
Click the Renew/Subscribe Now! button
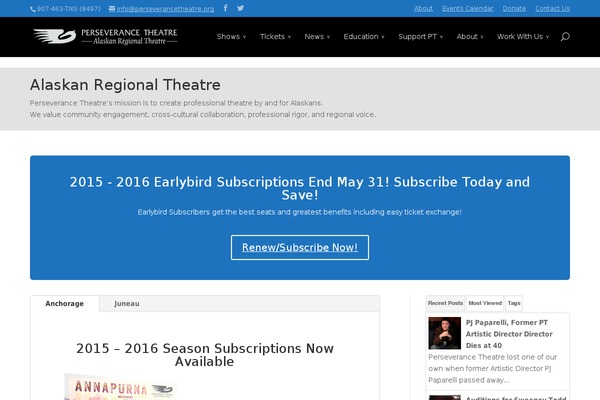(300, 247)
